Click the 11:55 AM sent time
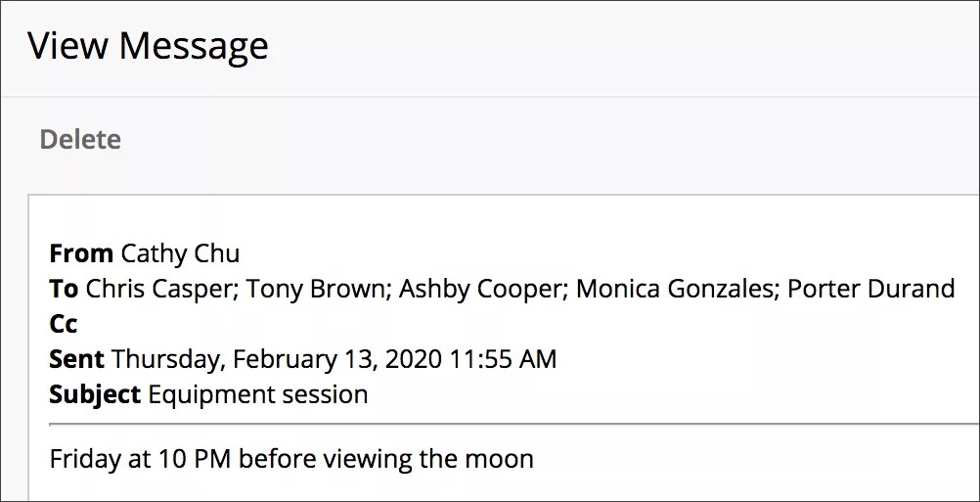Image resolution: width=980 pixels, height=502 pixels. point(503,359)
